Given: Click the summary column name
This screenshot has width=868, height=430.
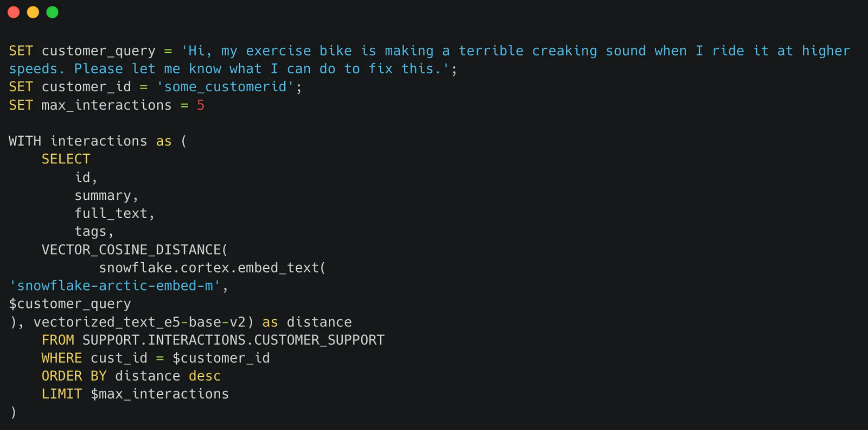Looking at the screenshot, I should tap(103, 195).
